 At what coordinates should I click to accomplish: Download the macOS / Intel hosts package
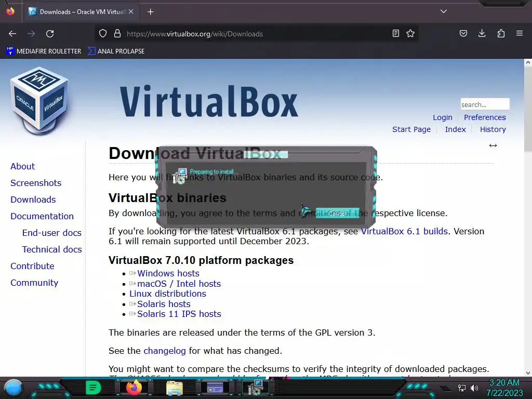point(179,284)
